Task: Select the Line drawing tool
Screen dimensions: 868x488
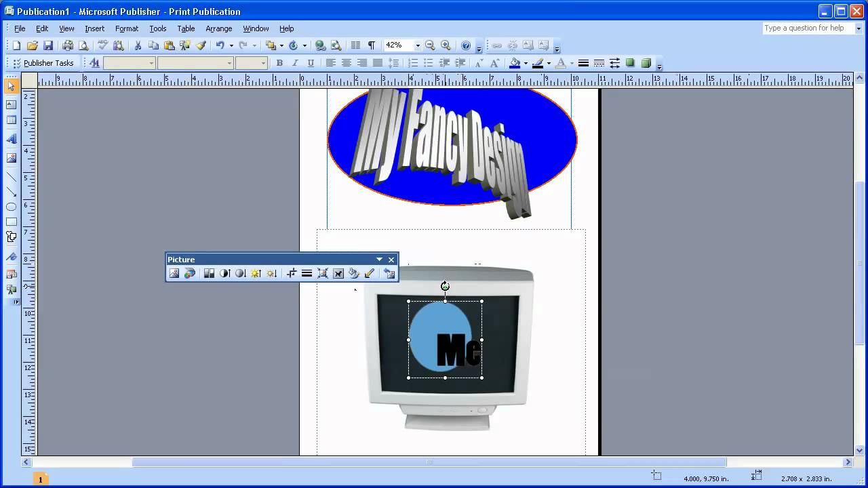Action: (x=12, y=176)
